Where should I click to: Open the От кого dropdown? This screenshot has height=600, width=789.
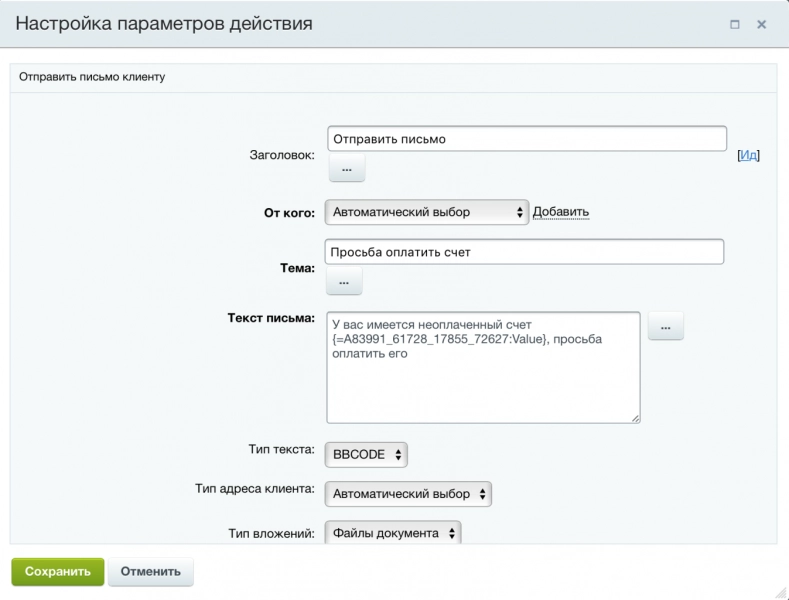(x=426, y=212)
